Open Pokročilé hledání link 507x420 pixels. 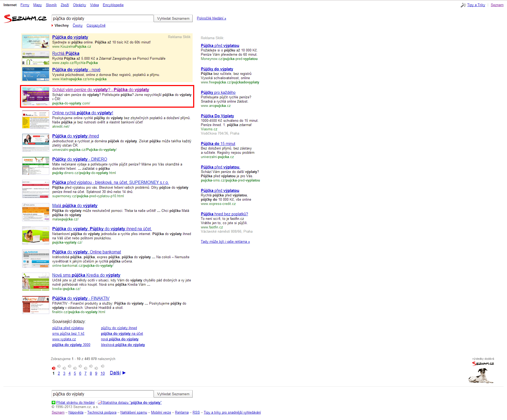212,18
